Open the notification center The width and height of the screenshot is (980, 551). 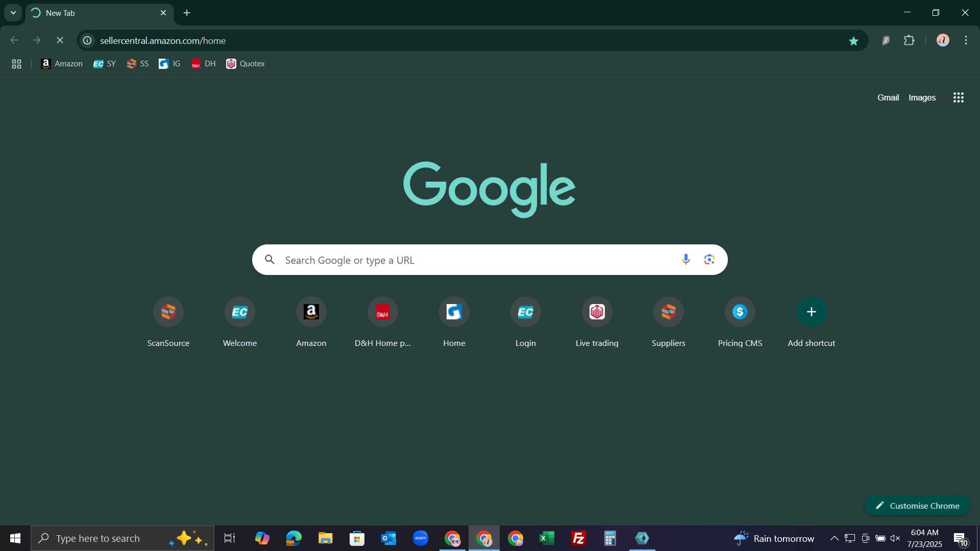961,539
